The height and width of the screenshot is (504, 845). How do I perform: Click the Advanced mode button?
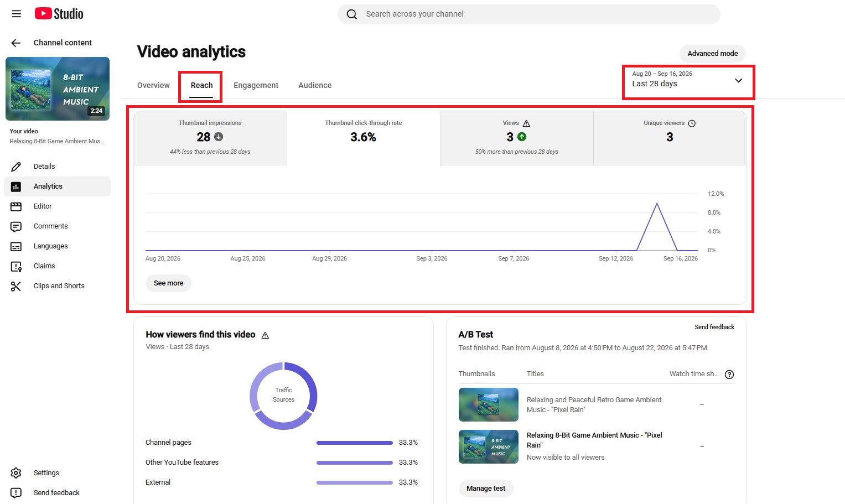pyautogui.click(x=713, y=54)
